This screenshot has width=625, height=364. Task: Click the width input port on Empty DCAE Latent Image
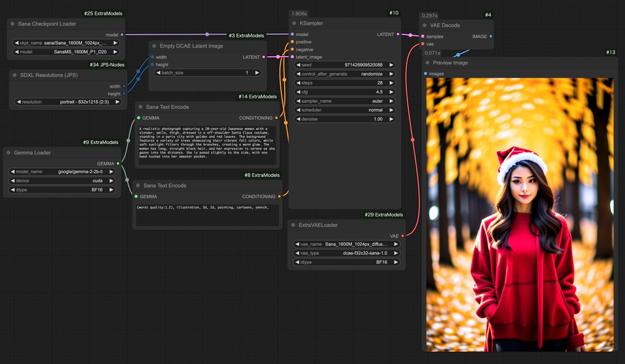click(152, 57)
